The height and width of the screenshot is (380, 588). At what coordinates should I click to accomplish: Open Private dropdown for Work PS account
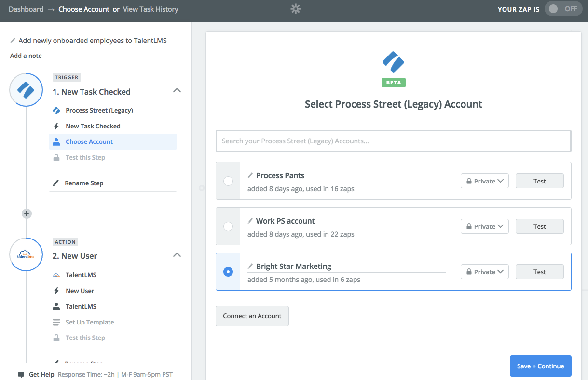pos(485,226)
